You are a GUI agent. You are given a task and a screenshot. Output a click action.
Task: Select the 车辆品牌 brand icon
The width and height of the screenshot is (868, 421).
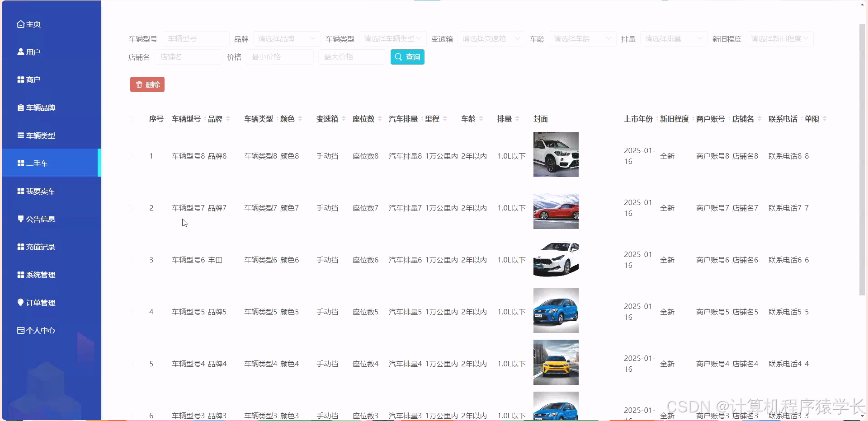[20, 108]
